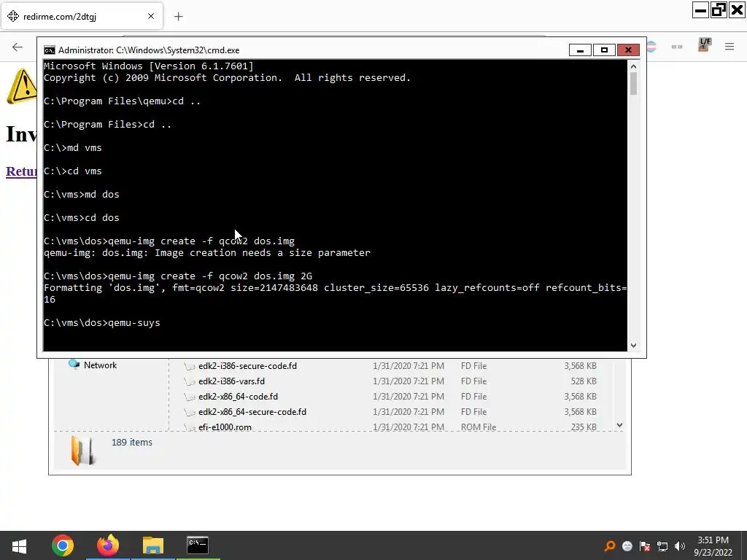Viewport: 747px width, 560px height.
Task: Click the 'Image creation needs a size parameter' line
Action: [x=263, y=253]
